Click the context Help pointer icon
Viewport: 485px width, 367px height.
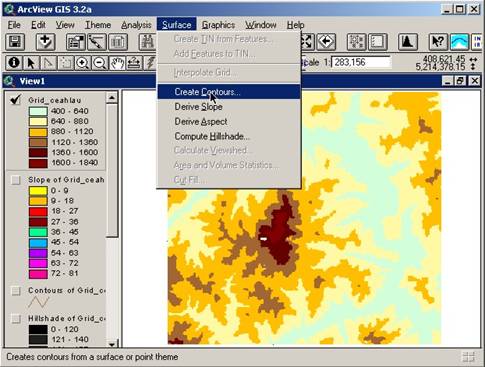(x=438, y=42)
